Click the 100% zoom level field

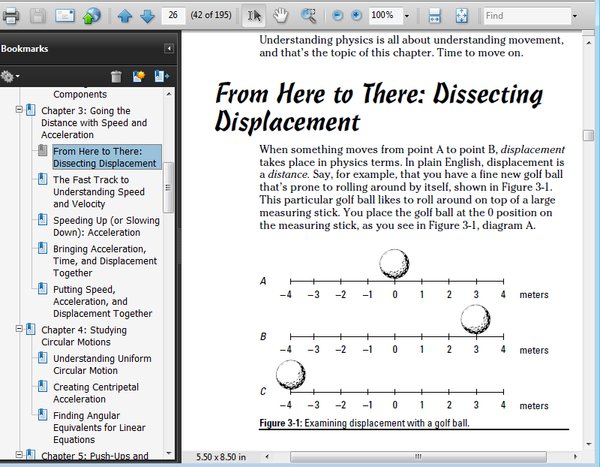(386, 15)
